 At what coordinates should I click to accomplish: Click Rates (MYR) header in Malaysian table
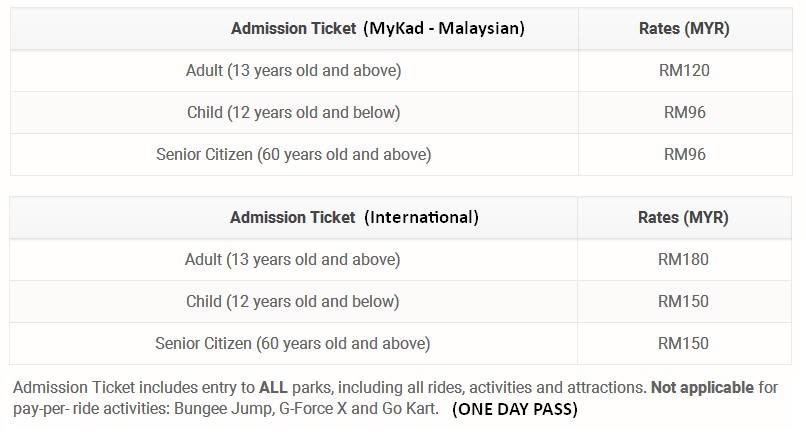tap(684, 28)
